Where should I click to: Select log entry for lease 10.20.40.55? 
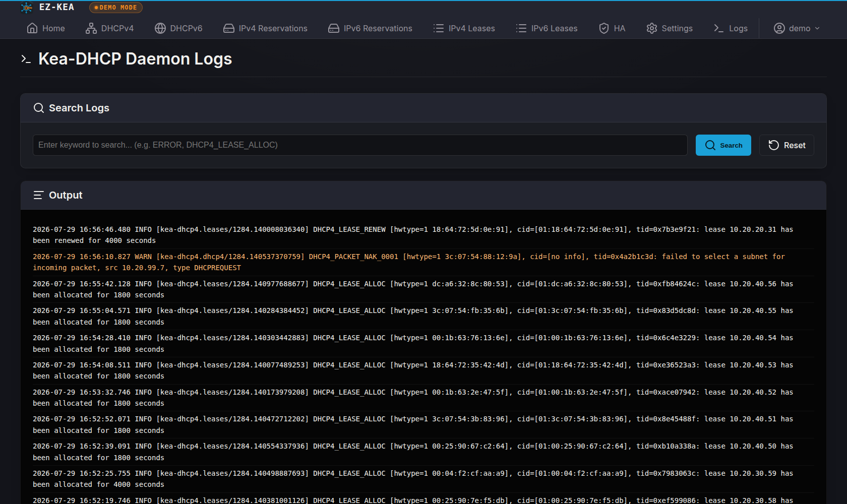[423, 316]
